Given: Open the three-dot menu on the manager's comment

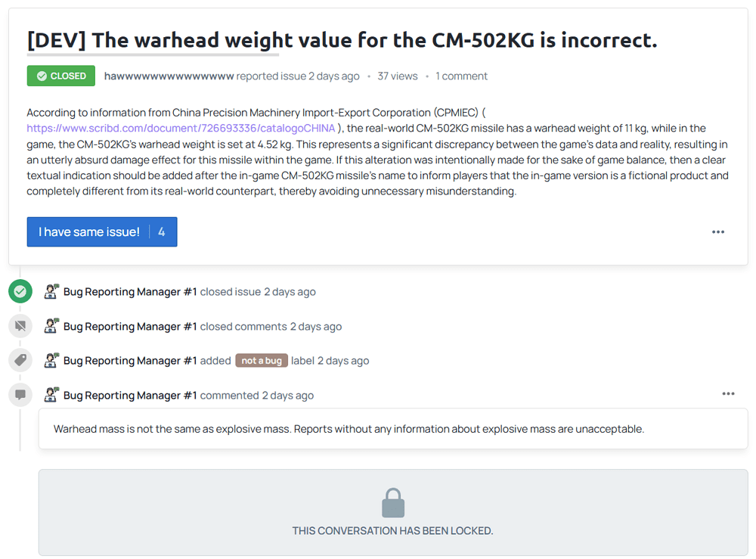Looking at the screenshot, I should tap(728, 393).
